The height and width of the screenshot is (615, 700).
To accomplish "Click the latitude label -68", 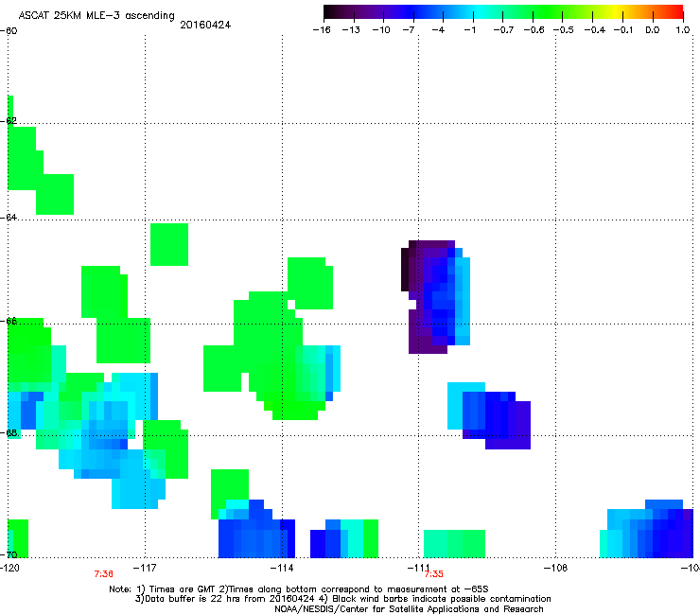I will pos(9,432).
